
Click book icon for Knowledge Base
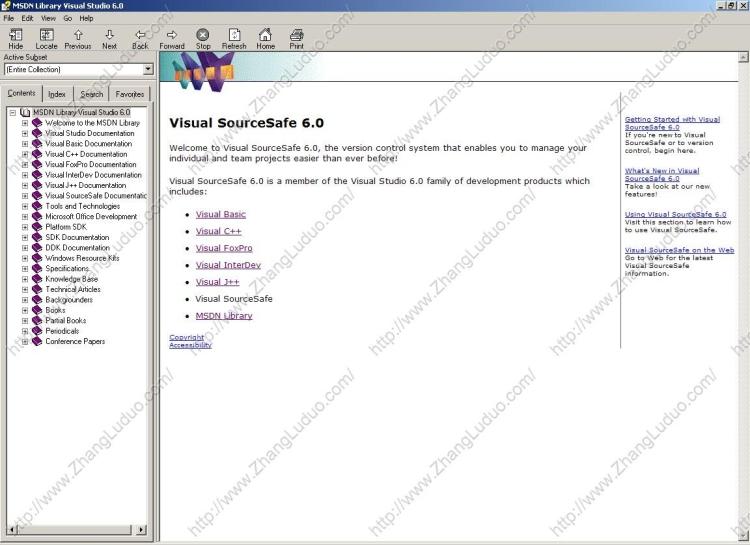37,279
